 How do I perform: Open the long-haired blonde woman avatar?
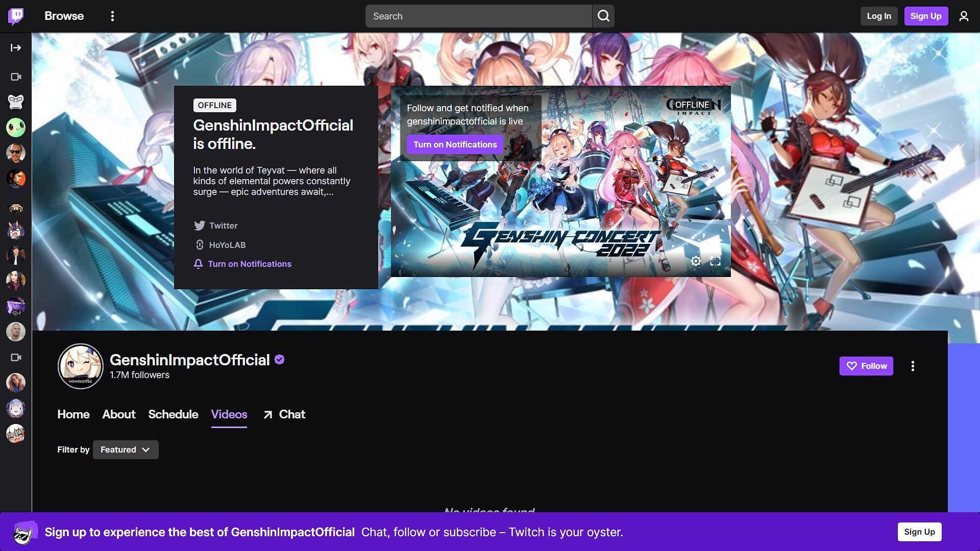click(x=16, y=383)
